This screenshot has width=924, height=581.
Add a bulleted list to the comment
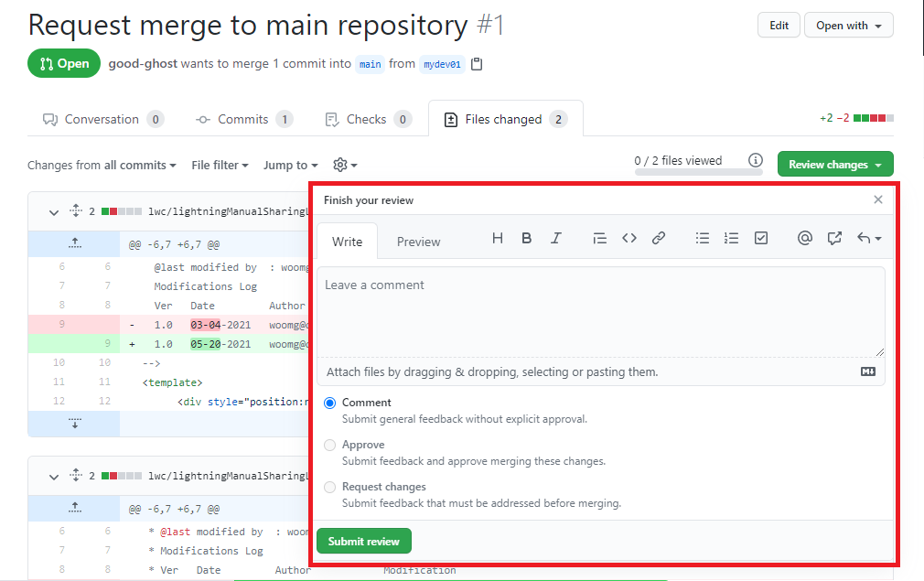pyautogui.click(x=702, y=238)
